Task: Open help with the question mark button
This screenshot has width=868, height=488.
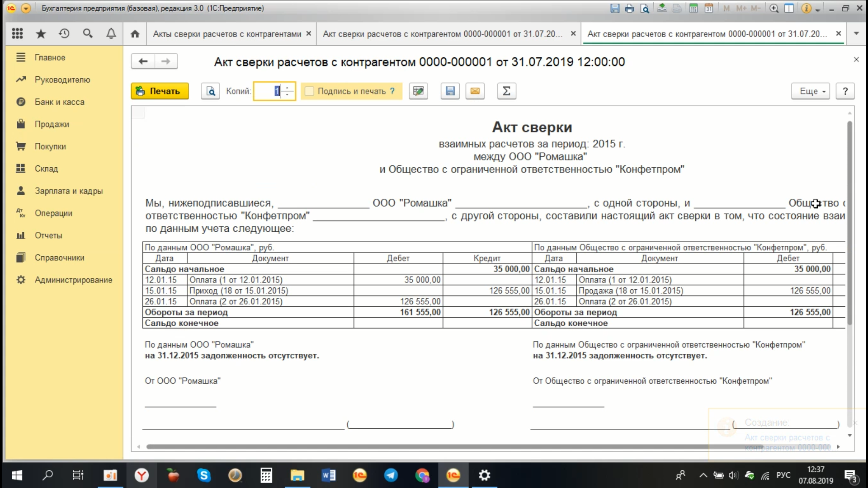Action: 845,91
